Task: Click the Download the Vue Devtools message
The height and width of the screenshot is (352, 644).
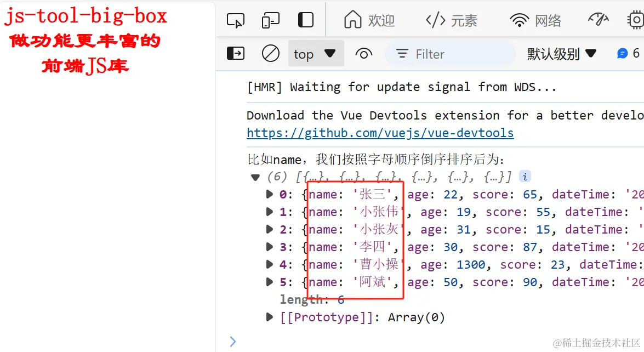Action: pos(445,116)
